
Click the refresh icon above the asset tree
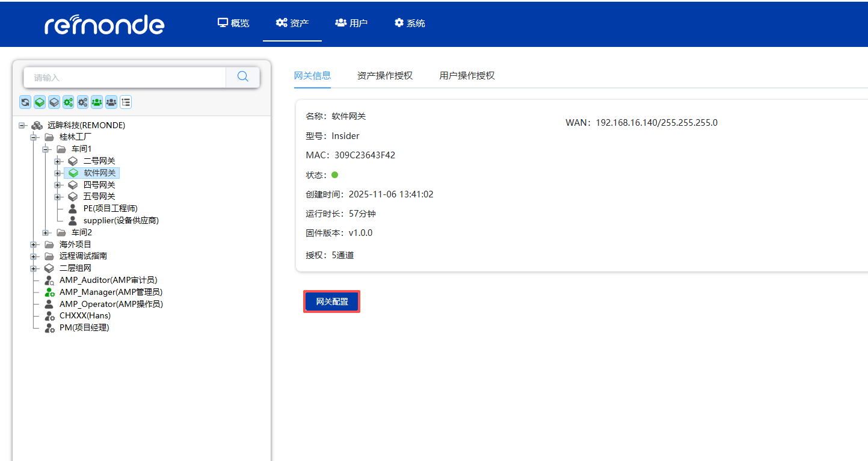tap(25, 102)
